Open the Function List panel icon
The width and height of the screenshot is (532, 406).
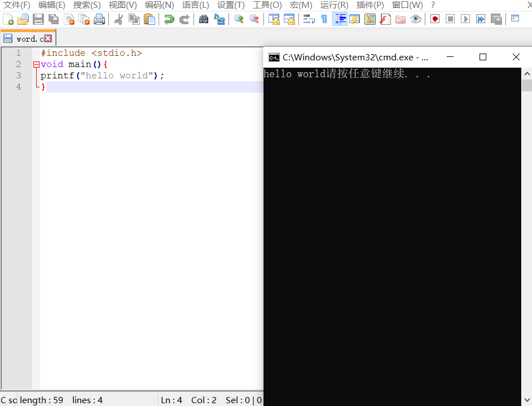click(x=385, y=19)
